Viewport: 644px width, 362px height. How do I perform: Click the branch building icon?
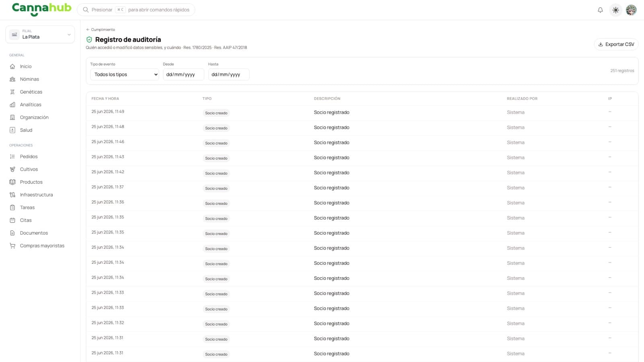click(14, 35)
